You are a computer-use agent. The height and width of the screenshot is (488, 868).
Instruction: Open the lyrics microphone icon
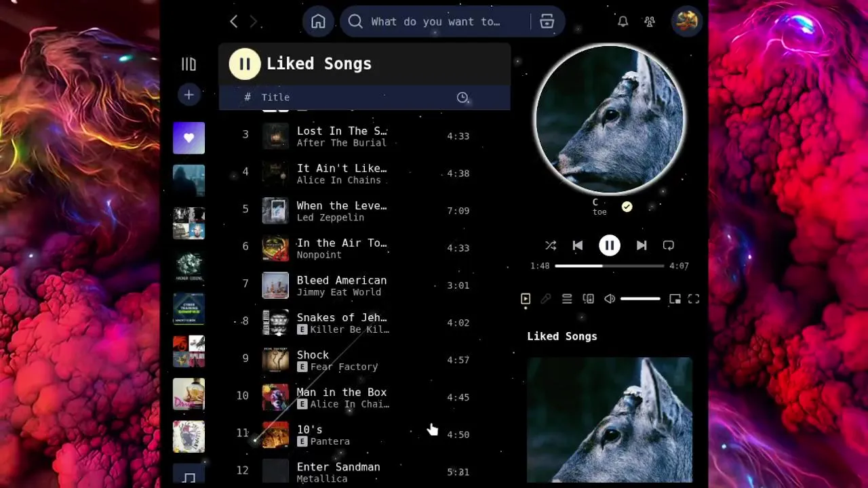pyautogui.click(x=546, y=299)
